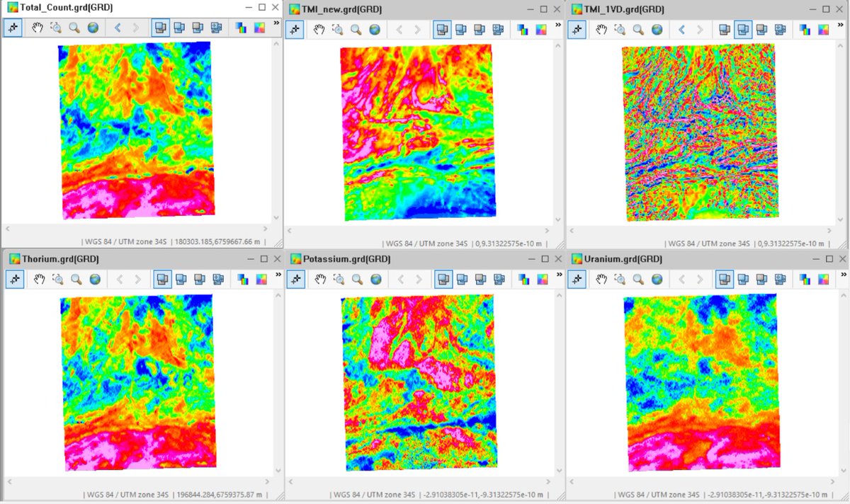Go to previous view in Total_Count window

coord(118,28)
